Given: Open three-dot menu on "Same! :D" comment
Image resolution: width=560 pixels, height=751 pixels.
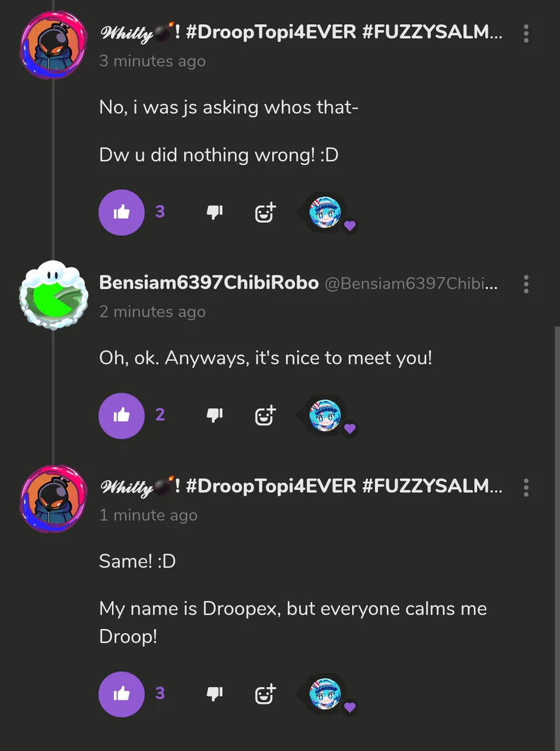Looking at the screenshot, I should [x=526, y=487].
